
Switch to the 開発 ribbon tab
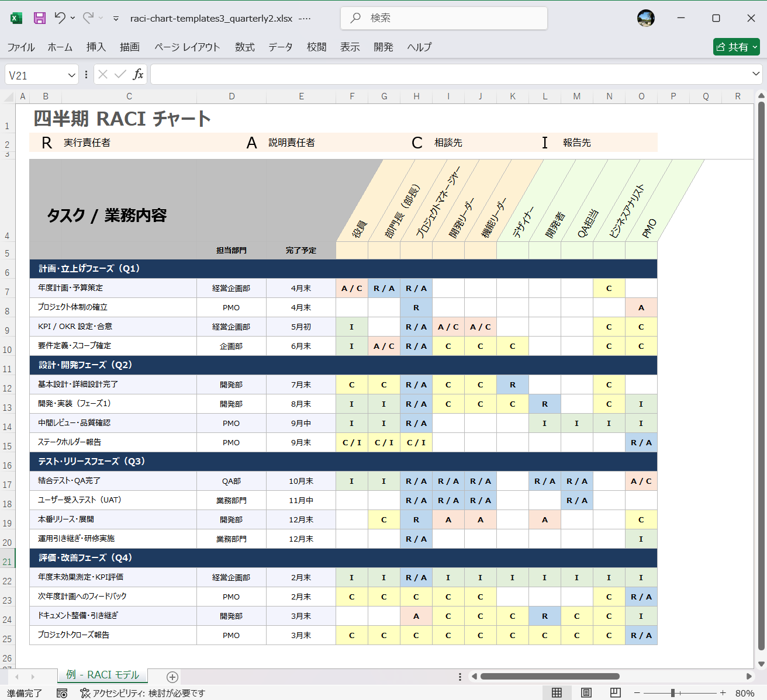coord(383,47)
